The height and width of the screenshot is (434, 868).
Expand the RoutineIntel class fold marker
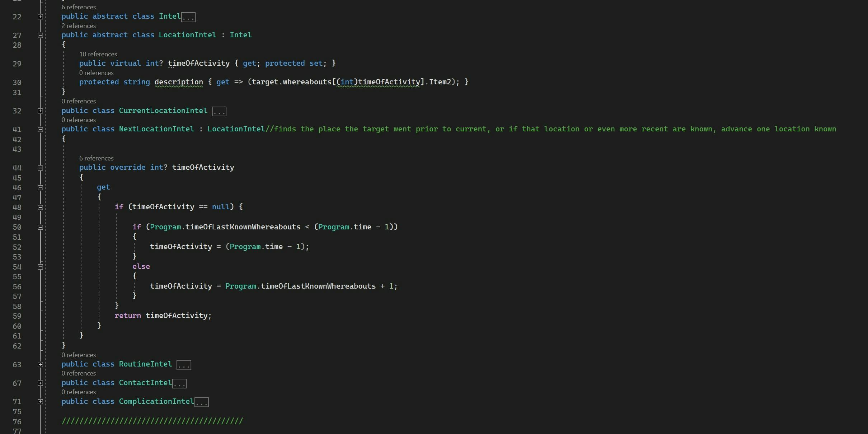[x=40, y=365]
